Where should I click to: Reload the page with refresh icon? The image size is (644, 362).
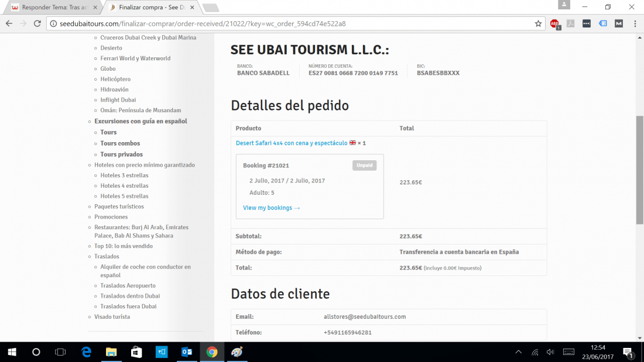[x=37, y=23]
